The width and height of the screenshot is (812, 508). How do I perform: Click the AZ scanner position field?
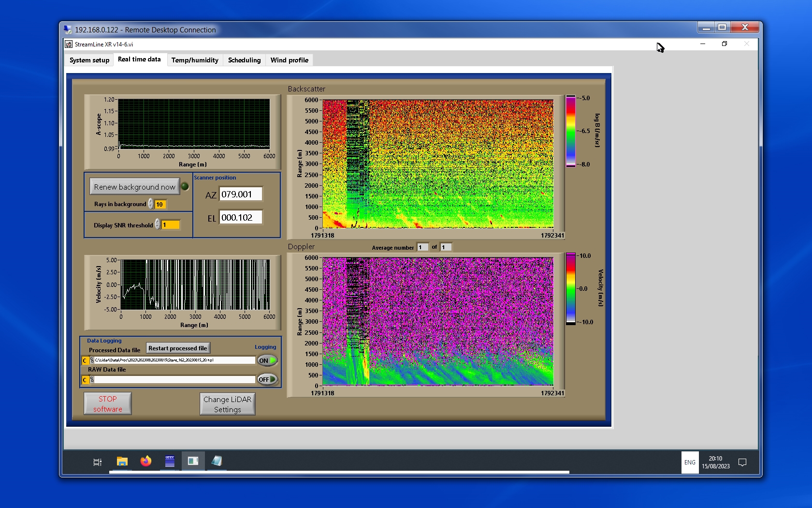tap(241, 194)
